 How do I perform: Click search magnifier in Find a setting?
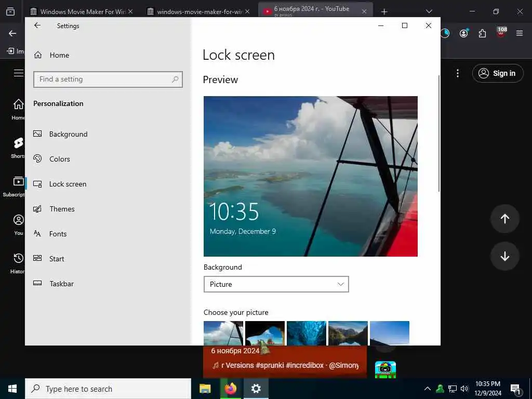(x=175, y=79)
